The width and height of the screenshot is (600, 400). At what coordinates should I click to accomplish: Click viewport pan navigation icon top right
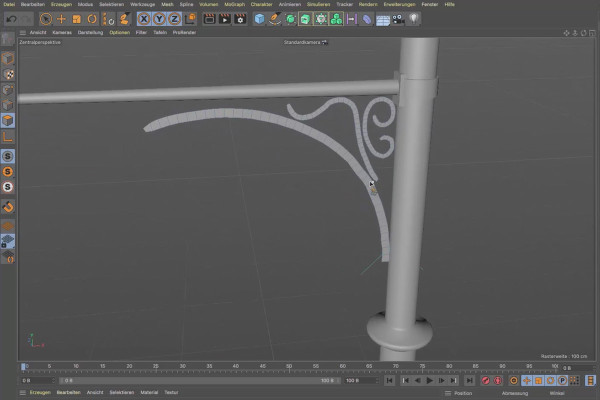[x=566, y=33]
